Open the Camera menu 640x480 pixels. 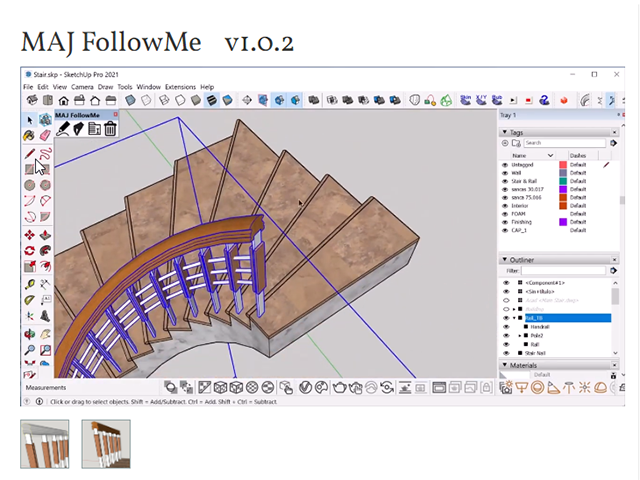point(82,87)
